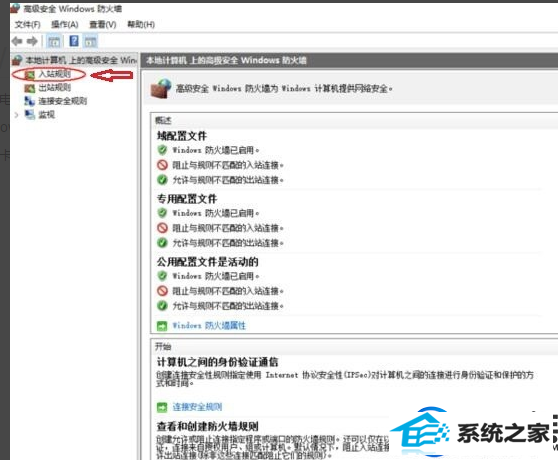Click the green check icon under 公用配置文件是活动的
This screenshot has width=558, height=460.
(162, 306)
